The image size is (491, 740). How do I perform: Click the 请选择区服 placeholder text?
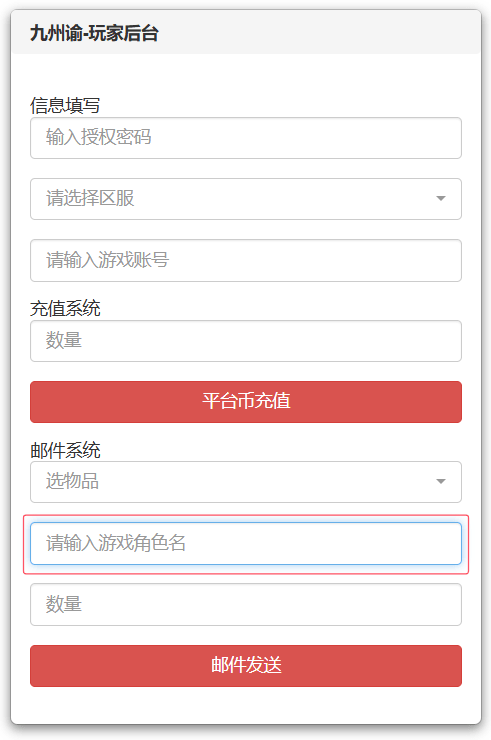pos(90,198)
